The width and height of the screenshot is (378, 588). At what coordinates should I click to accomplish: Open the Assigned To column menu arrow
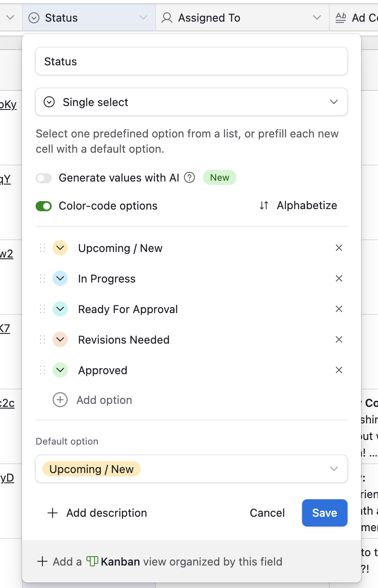click(x=317, y=17)
